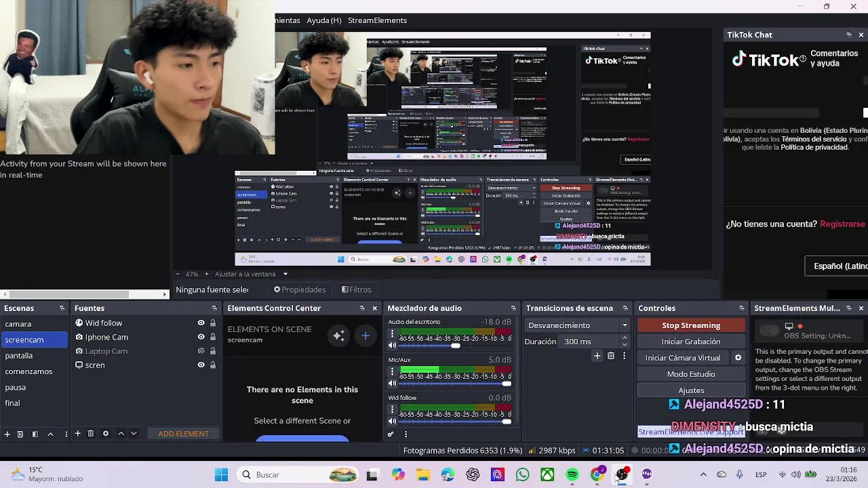Show the Laptop Cam source
The height and width of the screenshot is (488, 868).
click(201, 351)
